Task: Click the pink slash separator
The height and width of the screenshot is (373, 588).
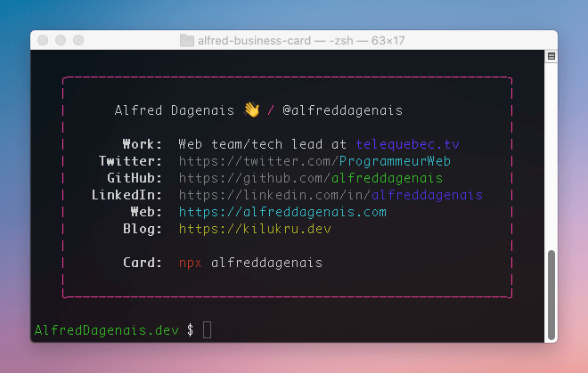Action: [270, 110]
